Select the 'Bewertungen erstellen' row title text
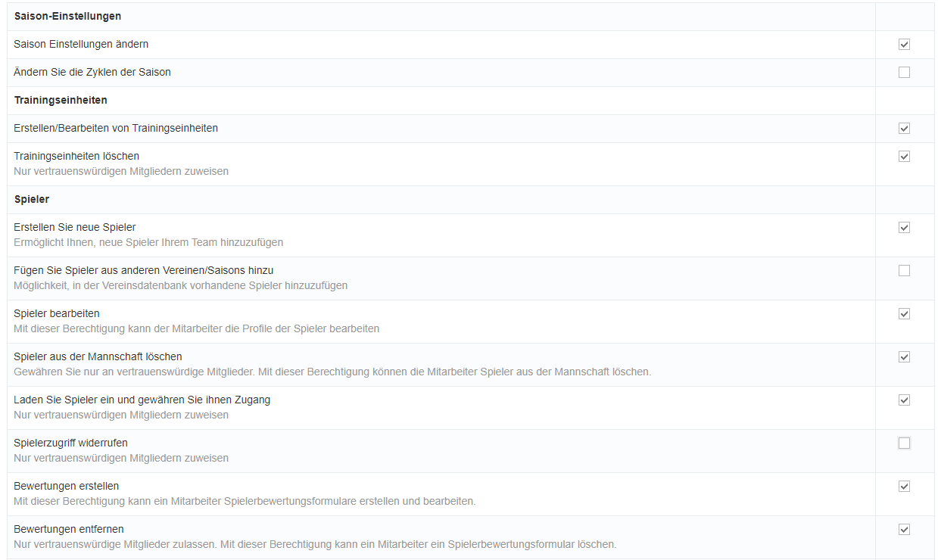 66,486
